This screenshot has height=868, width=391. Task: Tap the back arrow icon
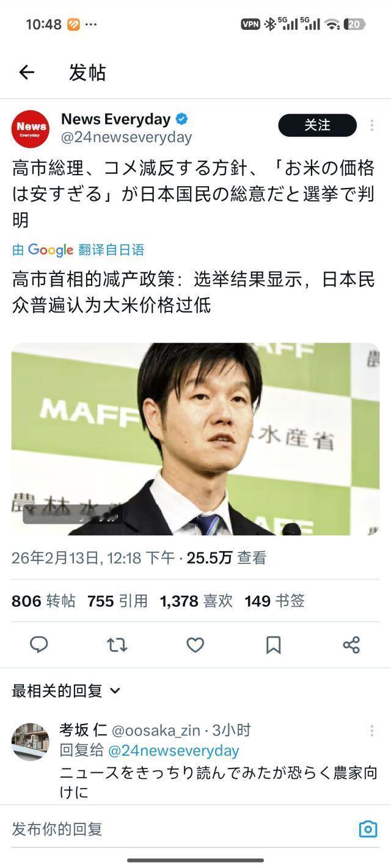tap(27, 73)
